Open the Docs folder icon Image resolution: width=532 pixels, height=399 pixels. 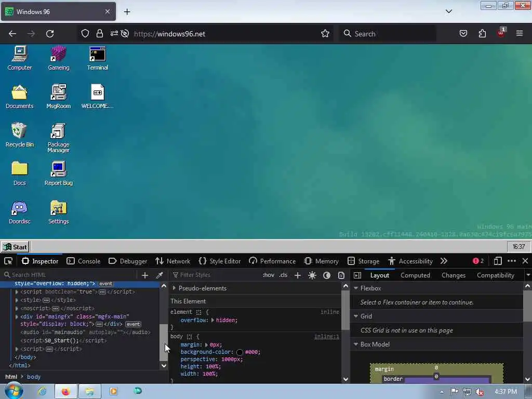(19, 174)
